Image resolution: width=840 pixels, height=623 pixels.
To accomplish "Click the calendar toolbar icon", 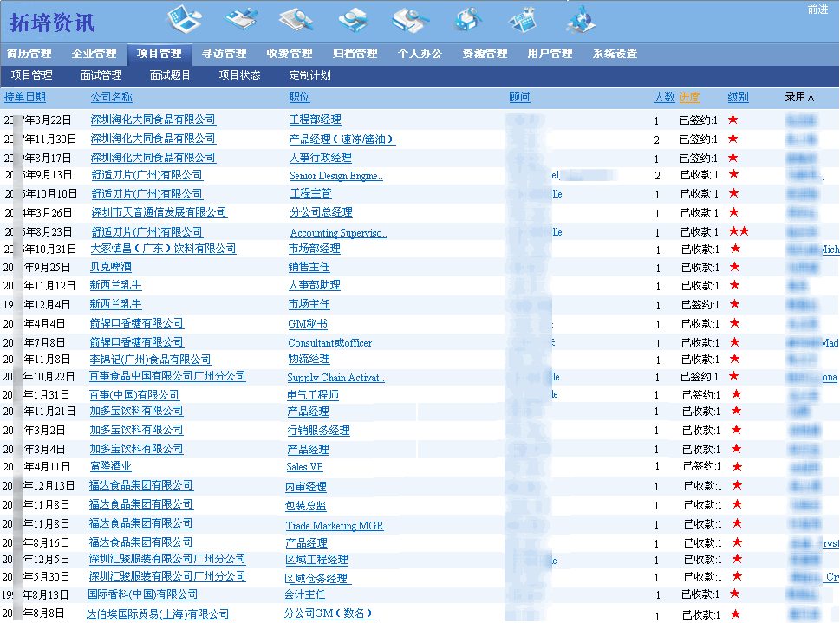I will point(523,19).
